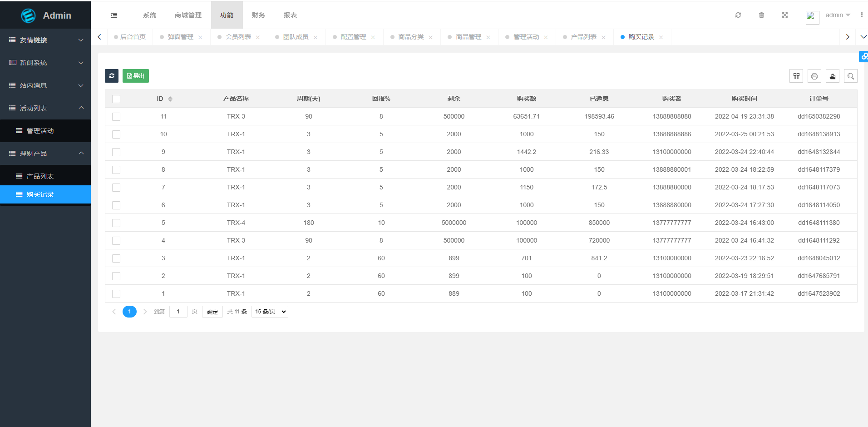Viewport: 868px width, 427px height.
Task: Click the fullscreen expand icon in the header
Action: pyautogui.click(x=785, y=15)
